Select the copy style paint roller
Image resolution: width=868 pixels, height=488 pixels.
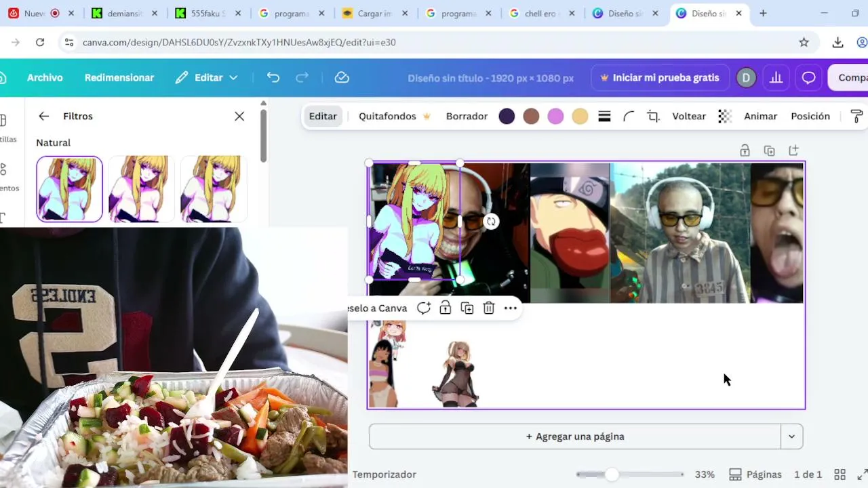(856, 117)
